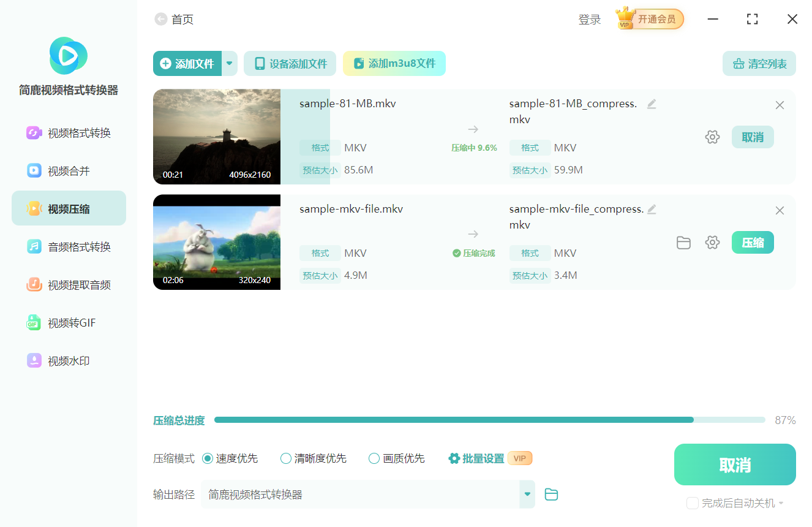Edit the output name sample-mkv-file_compress.mkv with its pencil icon
The height and width of the screenshot is (527, 812).
coord(652,210)
